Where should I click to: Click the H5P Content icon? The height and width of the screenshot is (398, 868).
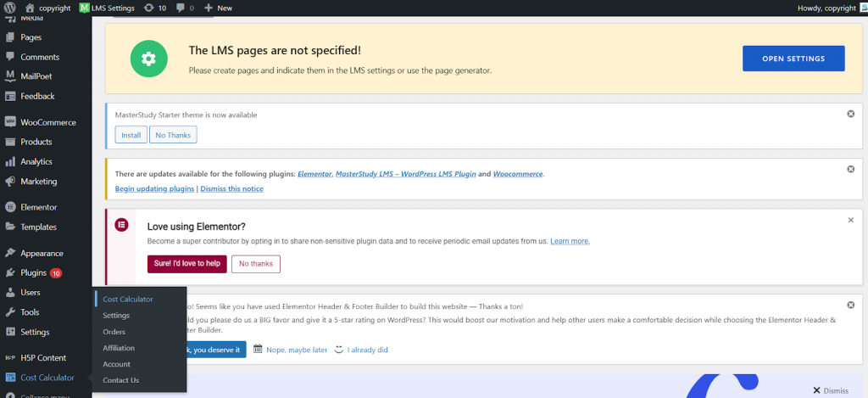[x=10, y=358]
